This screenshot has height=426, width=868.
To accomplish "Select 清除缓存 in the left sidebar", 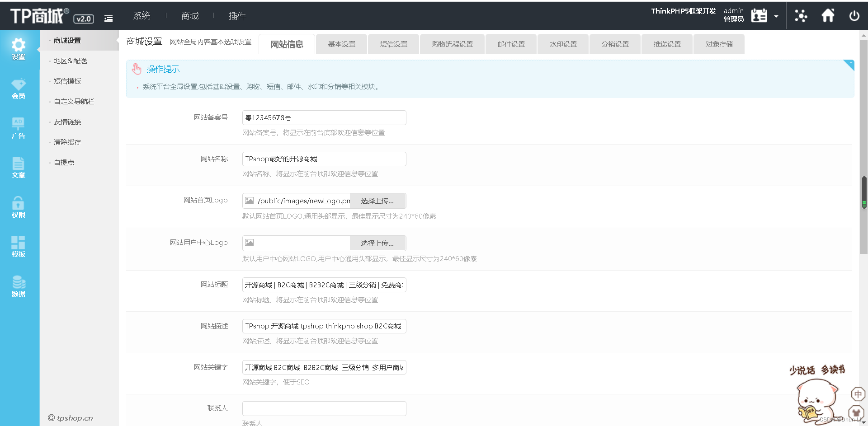I will coord(68,142).
